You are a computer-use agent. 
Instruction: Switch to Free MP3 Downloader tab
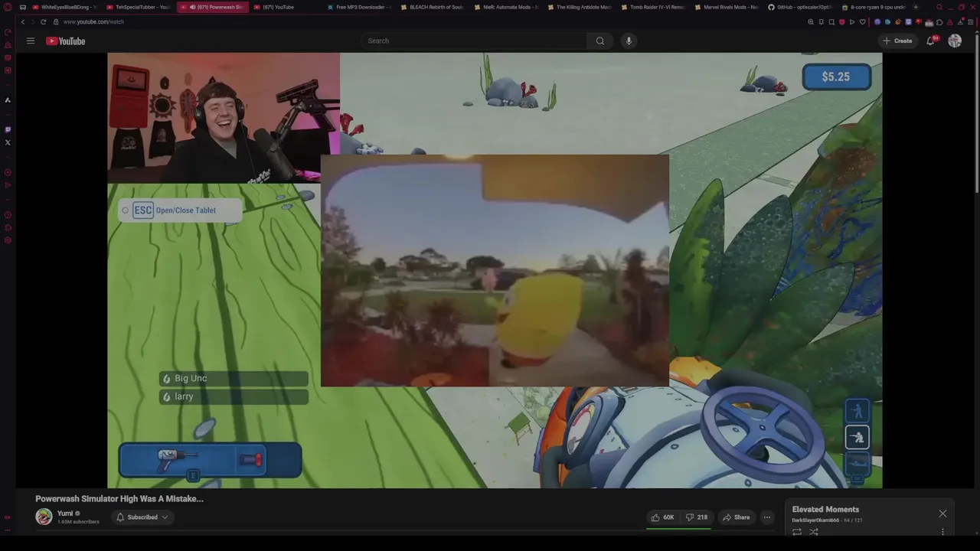click(x=359, y=7)
